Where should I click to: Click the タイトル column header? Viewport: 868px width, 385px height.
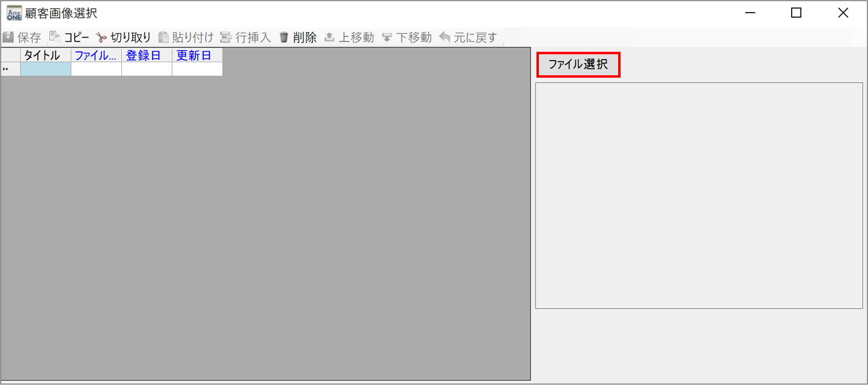45,55
